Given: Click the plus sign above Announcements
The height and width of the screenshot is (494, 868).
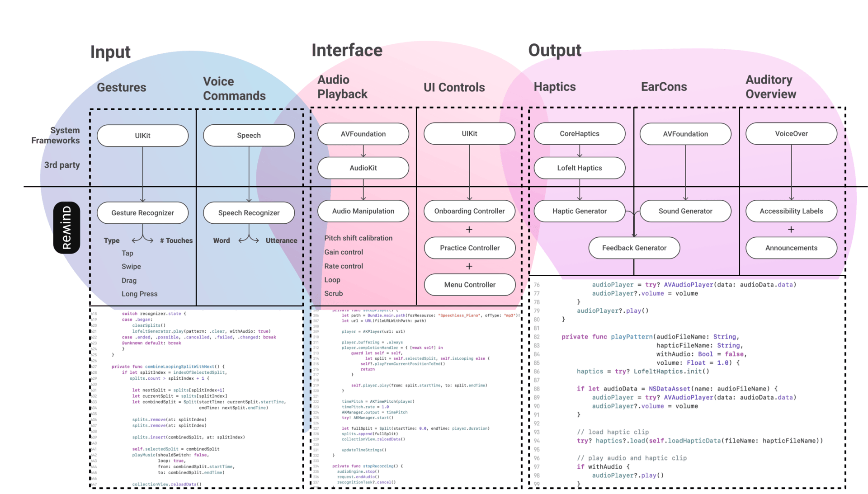Looking at the screenshot, I should (791, 230).
